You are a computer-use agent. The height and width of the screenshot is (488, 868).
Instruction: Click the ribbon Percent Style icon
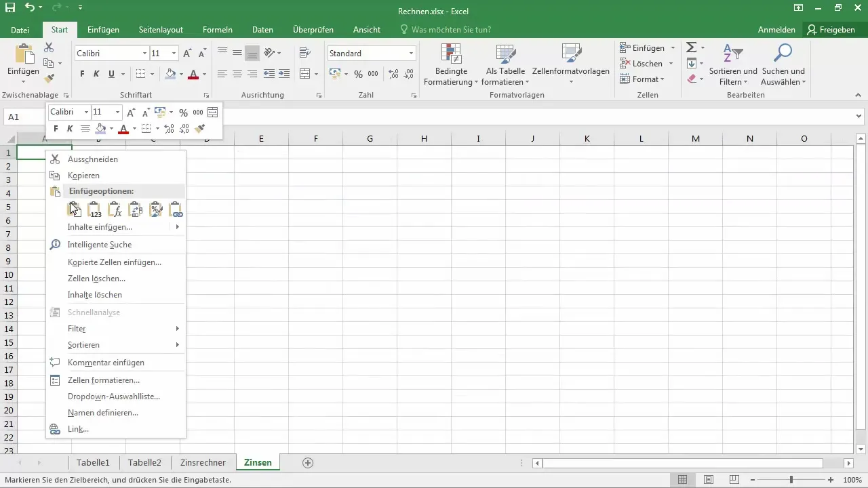tap(358, 74)
